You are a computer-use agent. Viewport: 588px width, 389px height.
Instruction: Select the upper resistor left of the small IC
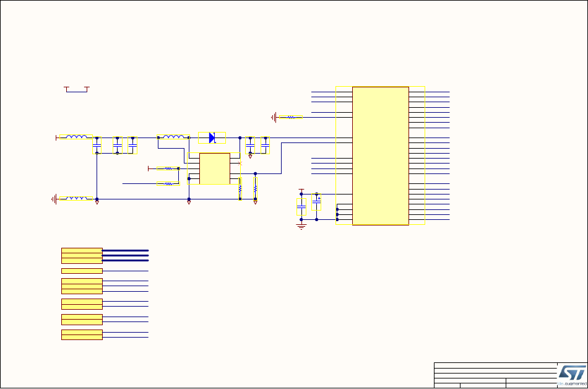pyautogui.click(x=168, y=168)
